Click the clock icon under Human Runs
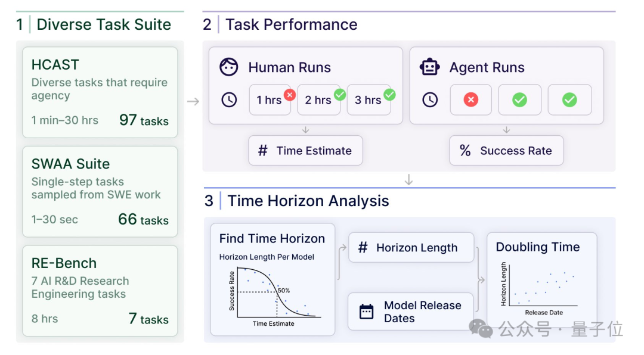The image size is (644, 355). 229,99
